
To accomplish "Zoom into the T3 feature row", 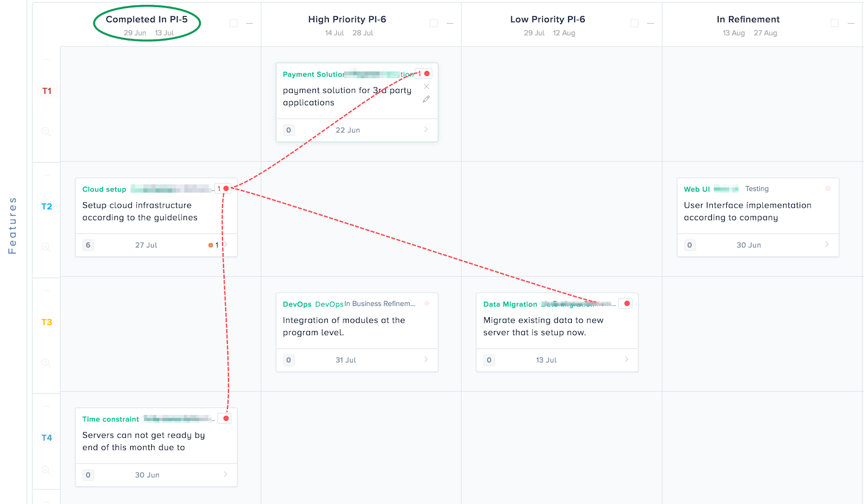I will click(x=46, y=363).
